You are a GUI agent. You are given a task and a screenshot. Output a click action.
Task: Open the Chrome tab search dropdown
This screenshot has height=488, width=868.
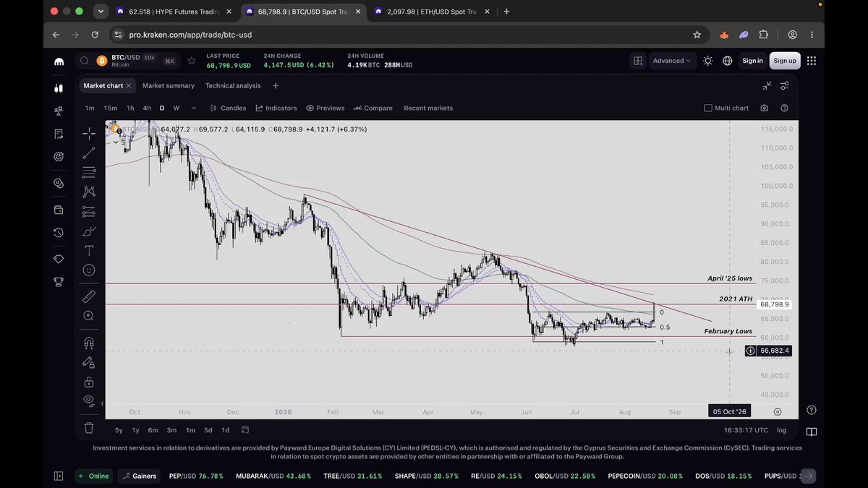pos(101,12)
